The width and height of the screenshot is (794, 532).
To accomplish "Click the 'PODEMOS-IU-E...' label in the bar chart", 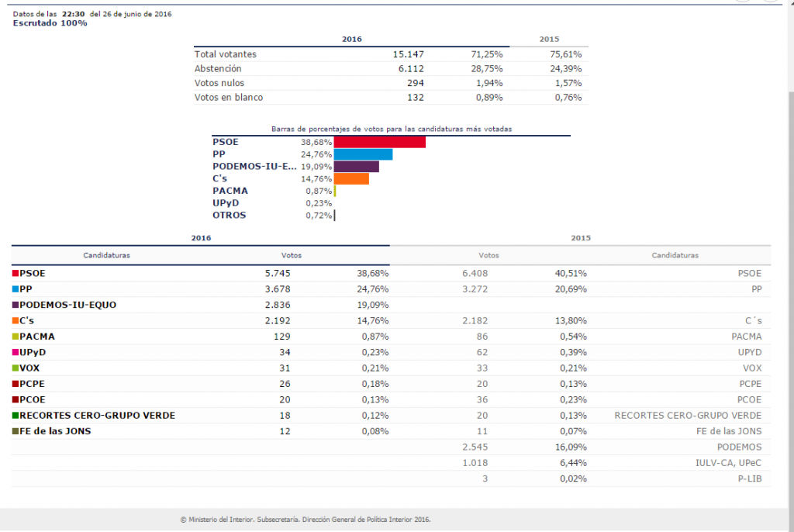I will click(254, 167).
